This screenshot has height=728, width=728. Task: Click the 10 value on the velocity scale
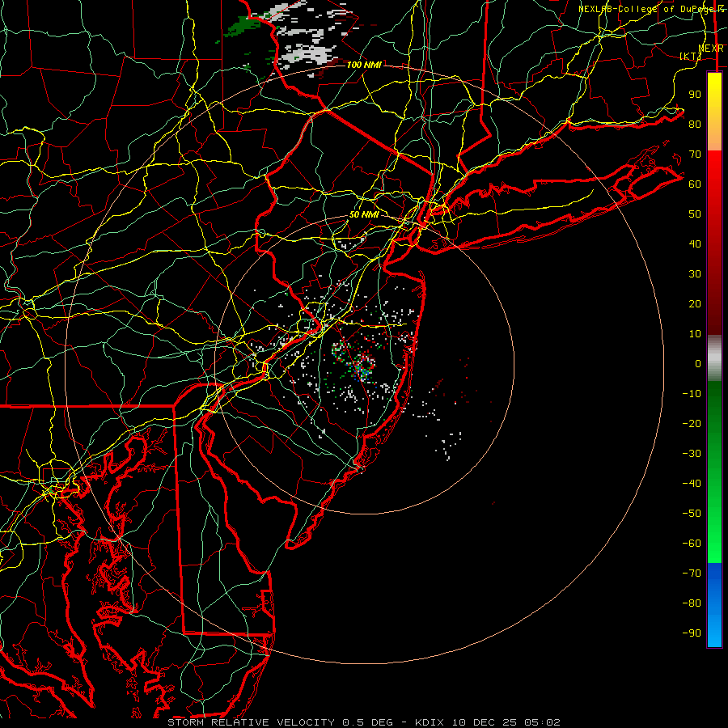tap(695, 334)
